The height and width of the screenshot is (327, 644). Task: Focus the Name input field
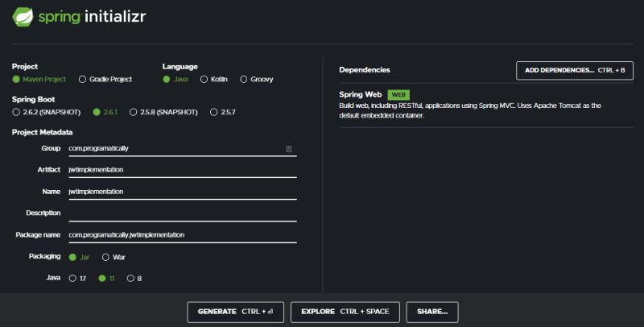(x=183, y=192)
